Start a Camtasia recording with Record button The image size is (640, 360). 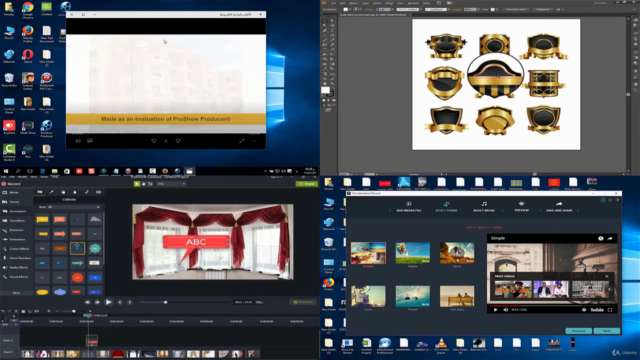coord(11,184)
